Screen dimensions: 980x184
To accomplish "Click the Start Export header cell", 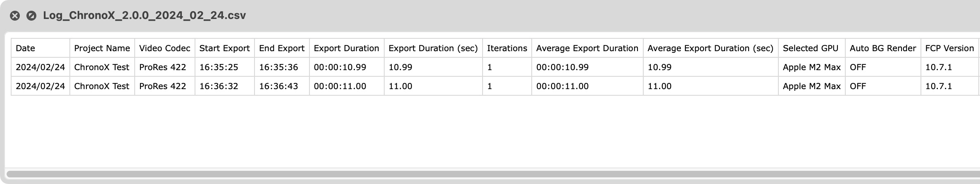I will pyautogui.click(x=225, y=48).
